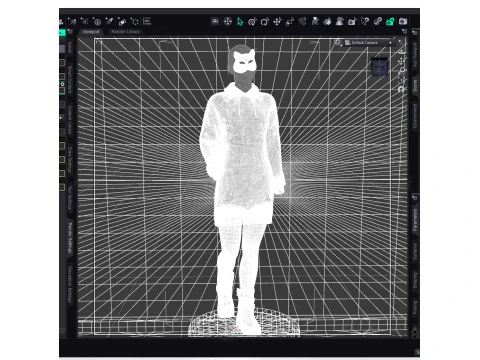This screenshot has height=360, width=480.
Task: Click the question-mark cursor tool
Action: [365, 22]
